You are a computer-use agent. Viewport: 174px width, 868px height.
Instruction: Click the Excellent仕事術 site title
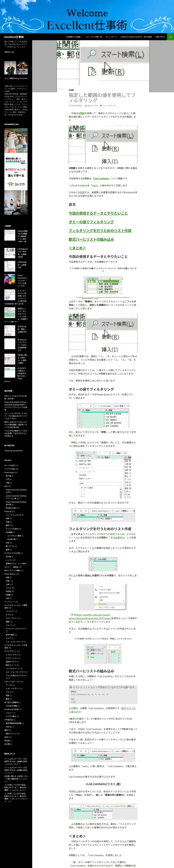[x=14, y=37]
